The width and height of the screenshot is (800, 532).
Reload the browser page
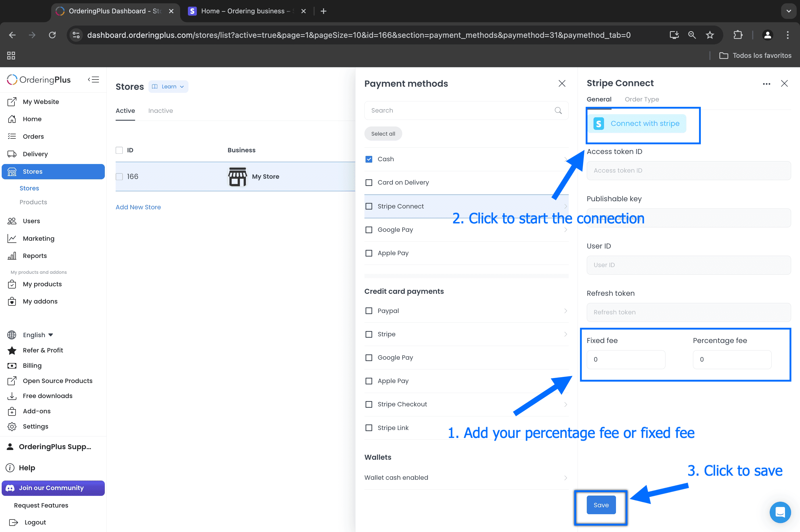pyautogui.click(x=52, y=35)
